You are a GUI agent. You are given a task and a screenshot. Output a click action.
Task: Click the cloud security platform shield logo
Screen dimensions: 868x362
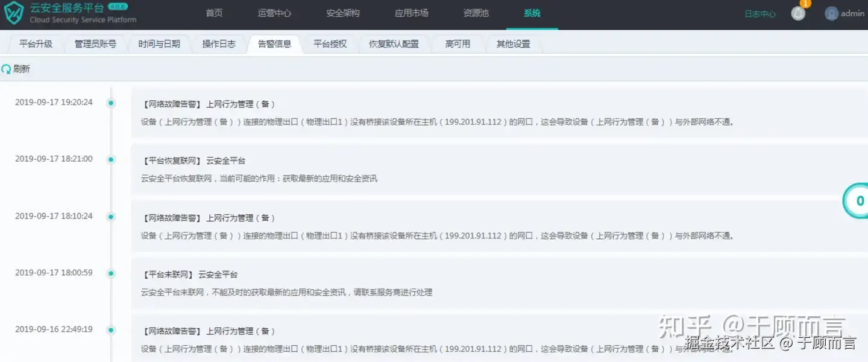click(x=13, y=13)
